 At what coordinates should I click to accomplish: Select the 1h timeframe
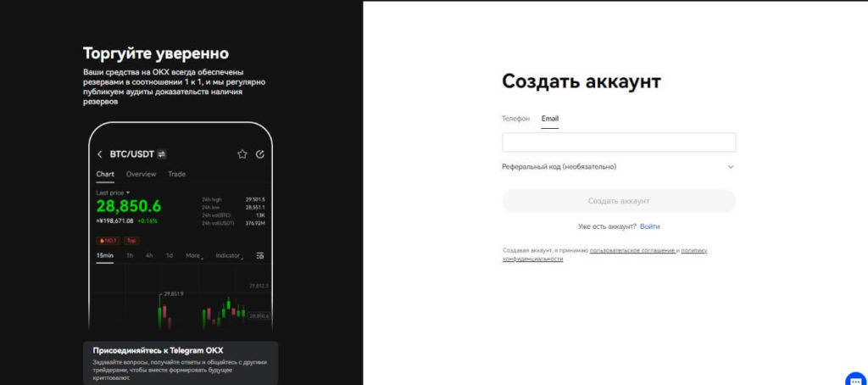pyautogui.click(x=130, y=255)
